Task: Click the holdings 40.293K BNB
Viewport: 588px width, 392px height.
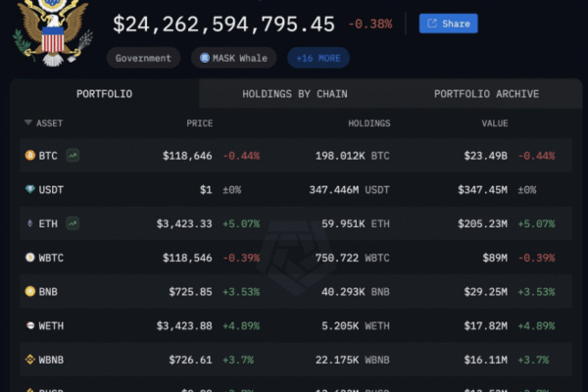Action: tap(356, 292)
